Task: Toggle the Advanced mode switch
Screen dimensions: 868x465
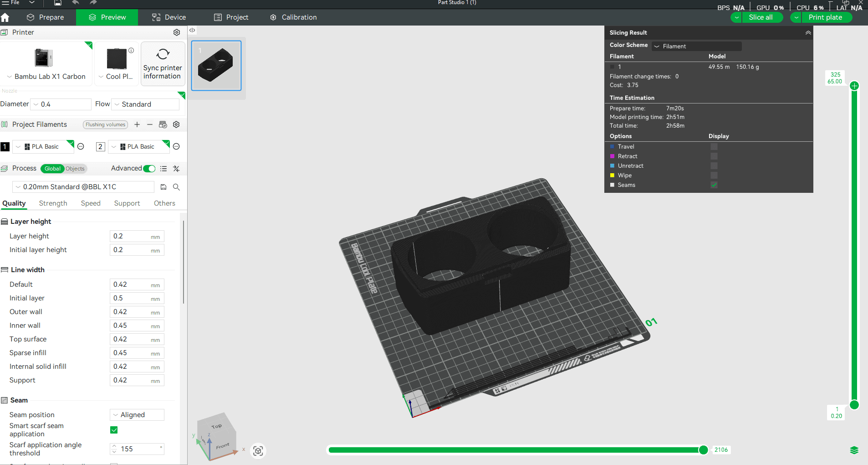Action: pyautogui.click(x=149, y=169)
